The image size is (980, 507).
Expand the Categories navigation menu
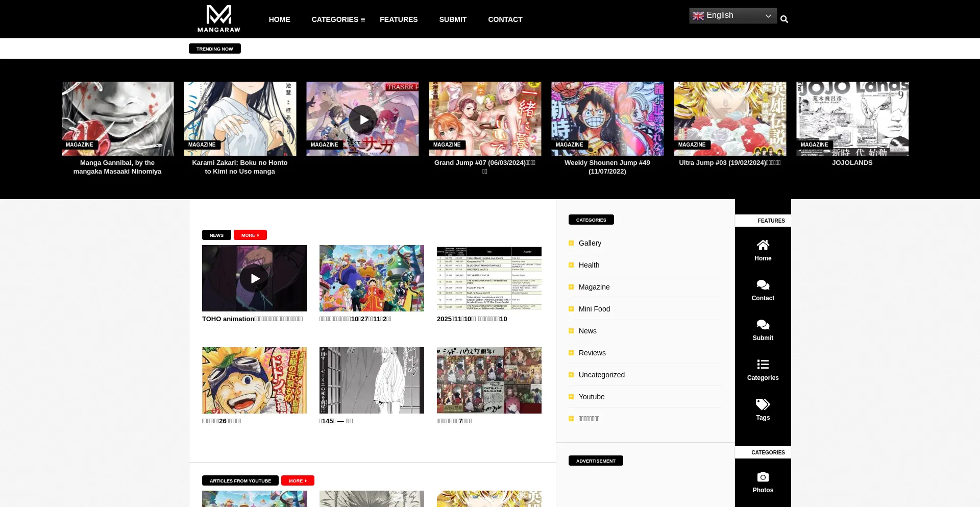point(338,19)
